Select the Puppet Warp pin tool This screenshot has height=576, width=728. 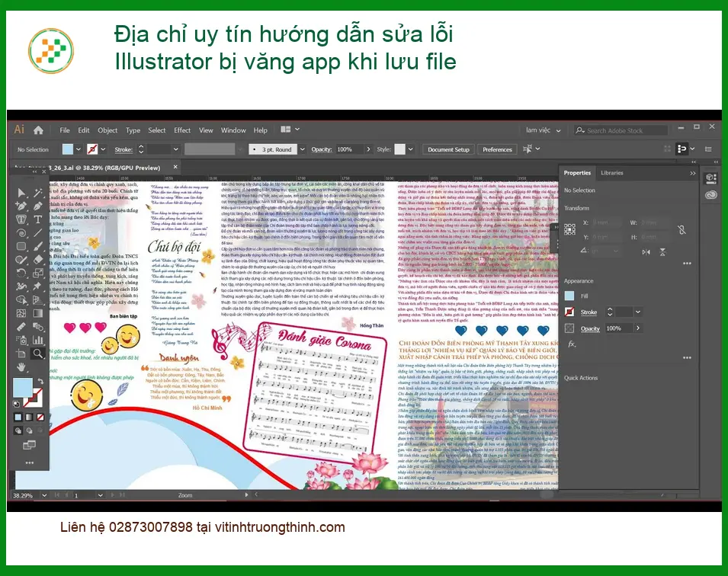pos(38,286)
